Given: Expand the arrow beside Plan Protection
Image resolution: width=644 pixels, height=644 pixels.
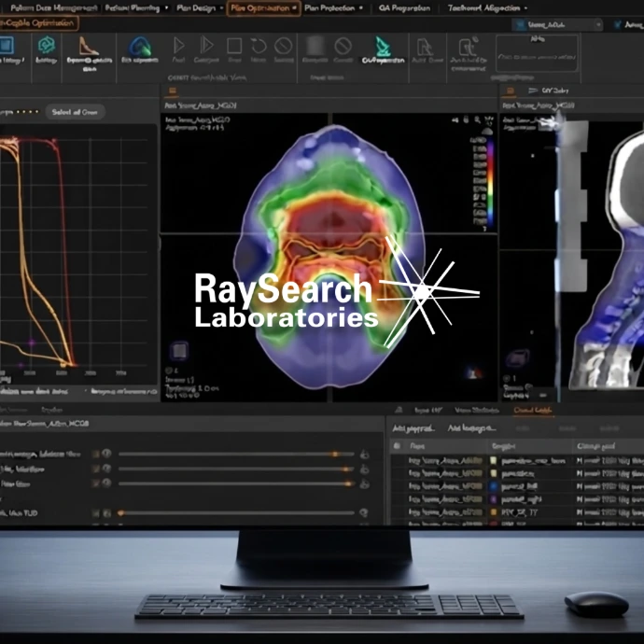Looking at the screenshot, I should point(360,7).
